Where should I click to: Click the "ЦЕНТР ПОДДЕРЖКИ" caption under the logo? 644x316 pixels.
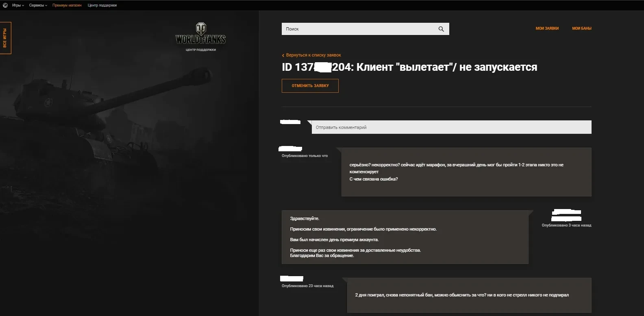click(201, 50)
